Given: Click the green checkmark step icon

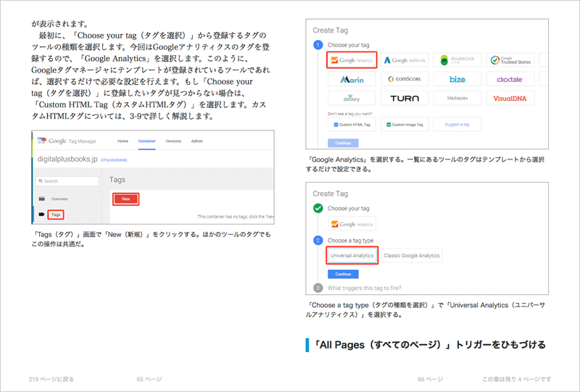Looking at the screenshot, I should pos(318,208).
